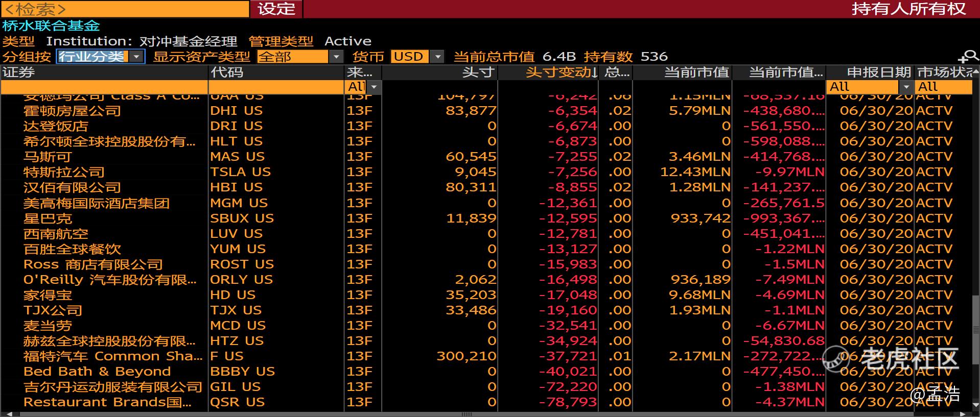Click the Restaurant Brands国... security
980x417 pixels.
107,402
